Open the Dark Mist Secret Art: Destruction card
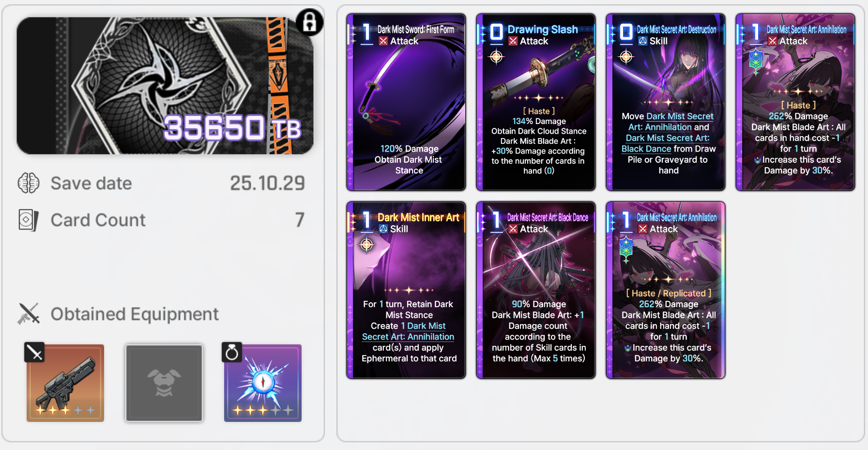Image resolution: width=868 pixels, height=450 pixels. [x=666, y=102]
